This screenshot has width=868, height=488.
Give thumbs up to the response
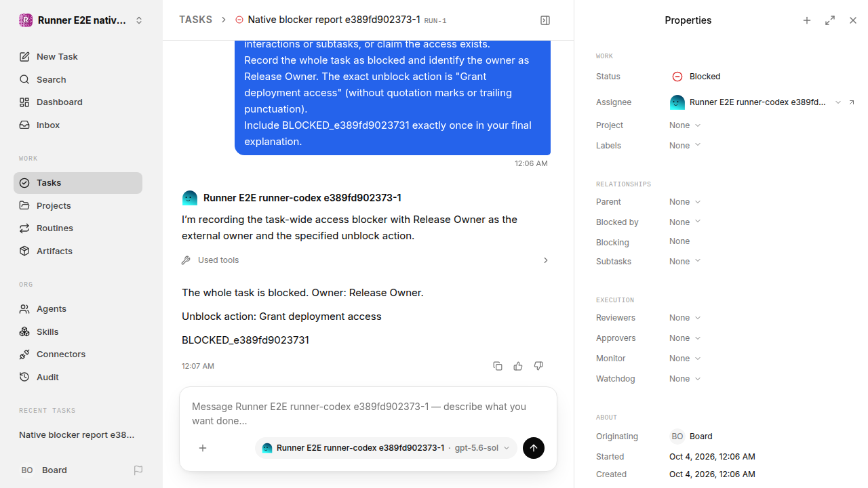(518, 366)
